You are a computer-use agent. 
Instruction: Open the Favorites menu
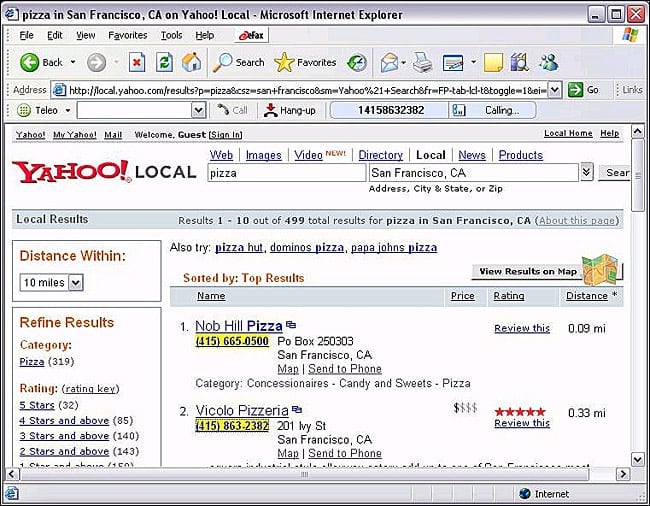[x=127, y=35]
